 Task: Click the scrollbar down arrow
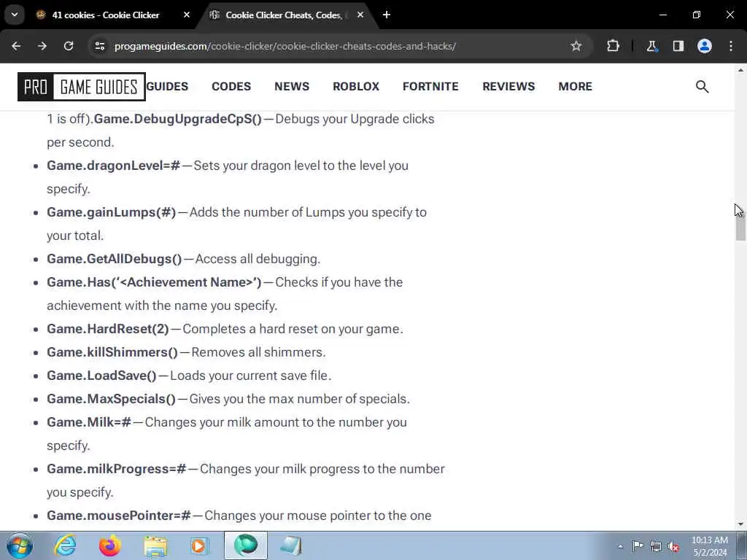(x=740, y=524)
